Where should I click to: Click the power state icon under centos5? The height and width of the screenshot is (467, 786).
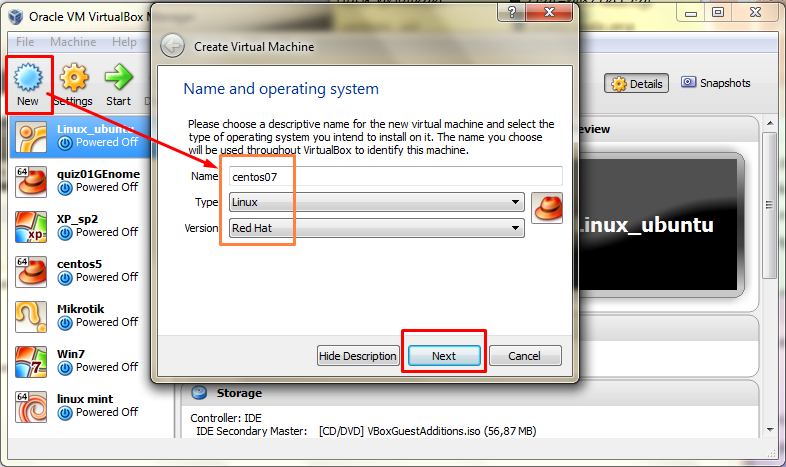click(x=65, y=278)
